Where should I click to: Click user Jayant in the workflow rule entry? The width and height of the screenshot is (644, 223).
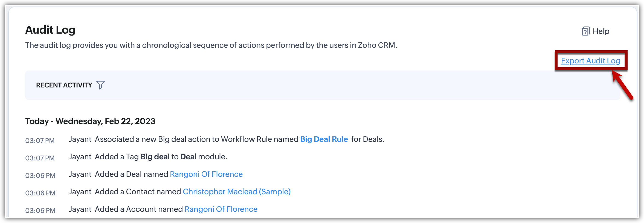[80, 139]
